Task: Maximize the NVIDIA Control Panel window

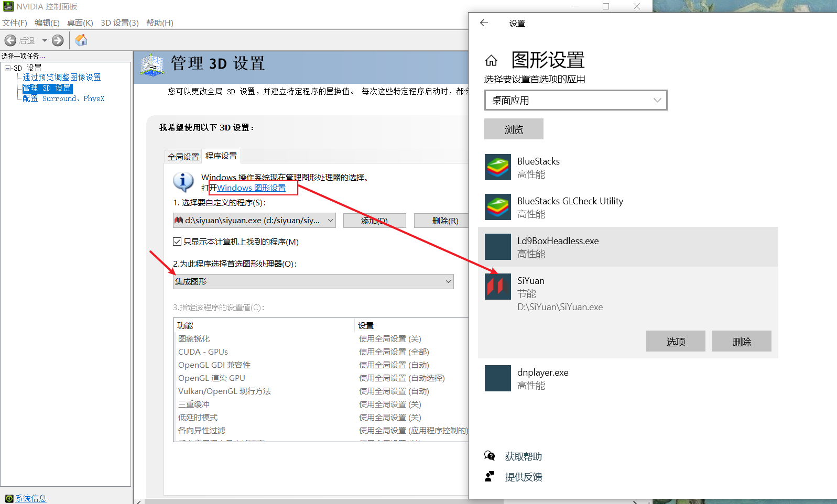Action: point(606,6)
